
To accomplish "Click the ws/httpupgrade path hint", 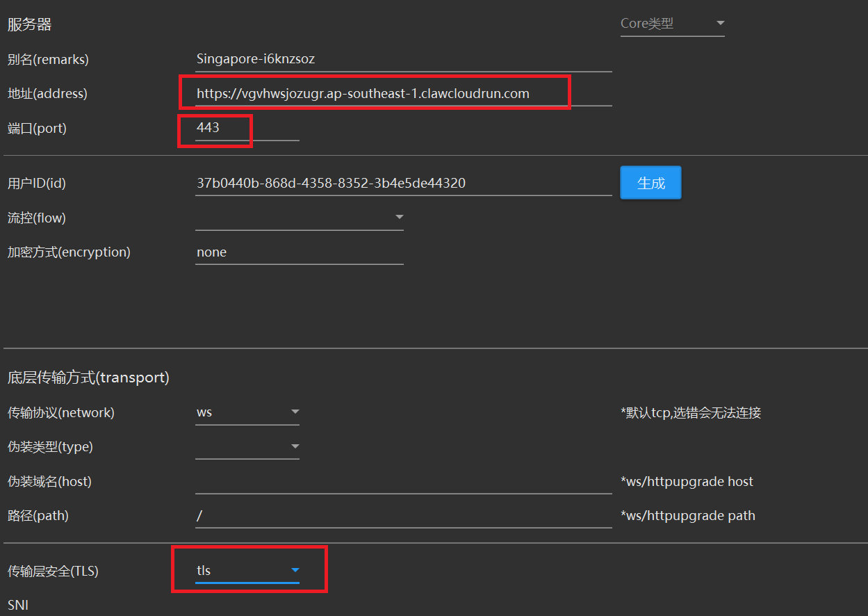I will 687,516.
